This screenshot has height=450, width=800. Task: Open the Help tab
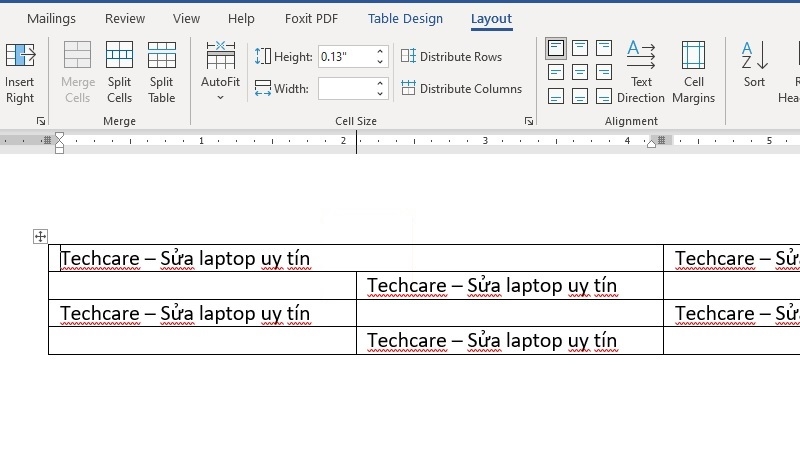click(241, 19)
